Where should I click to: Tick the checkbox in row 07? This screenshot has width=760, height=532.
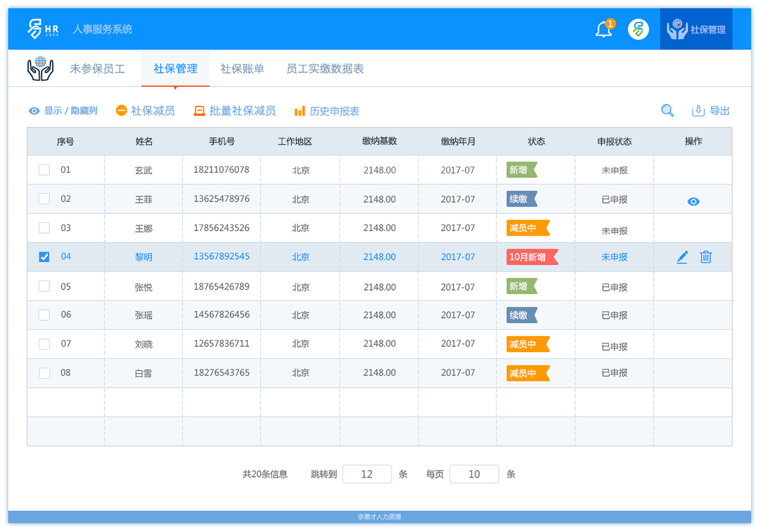(44, 344)
